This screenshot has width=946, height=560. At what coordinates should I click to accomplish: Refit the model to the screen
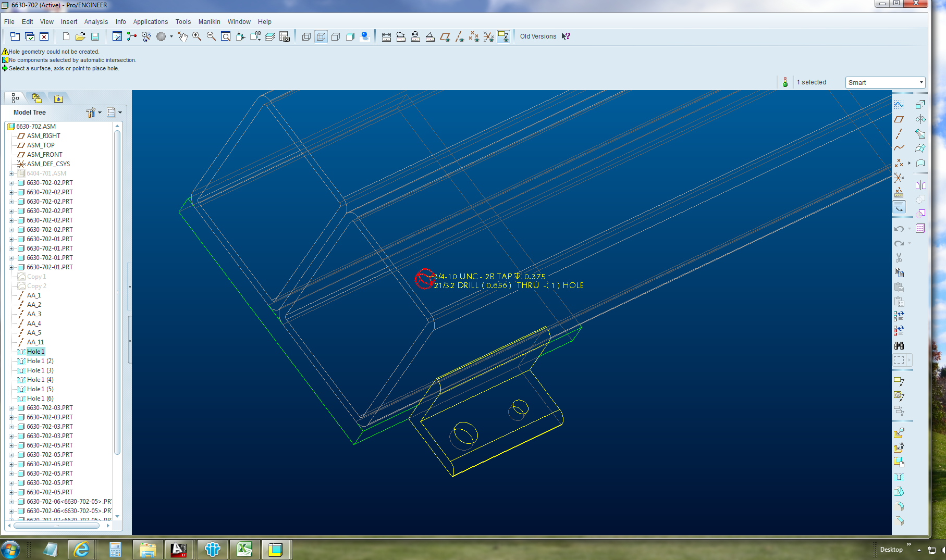[226, 36]
